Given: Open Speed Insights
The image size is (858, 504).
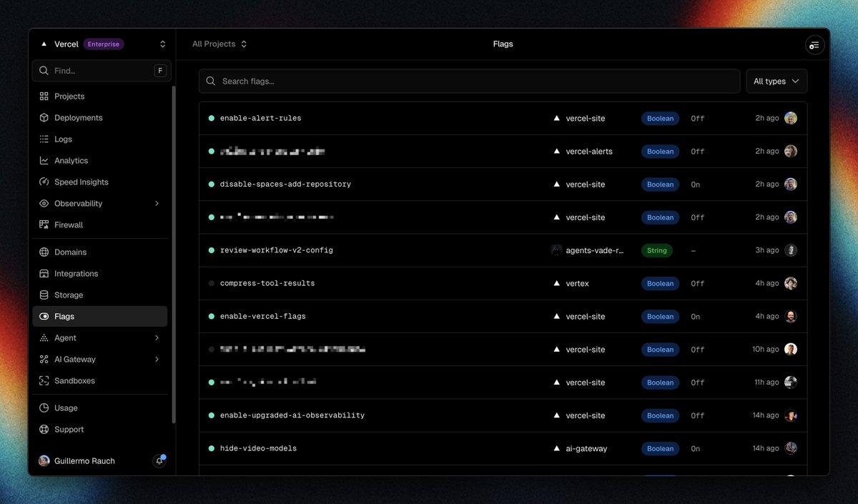Looking at the screenshot, I should [99, 182].
